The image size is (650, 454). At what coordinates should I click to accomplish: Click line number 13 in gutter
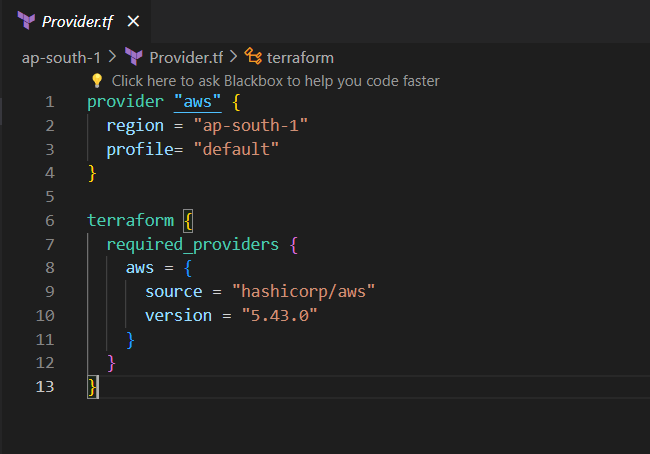click(45, 387)
